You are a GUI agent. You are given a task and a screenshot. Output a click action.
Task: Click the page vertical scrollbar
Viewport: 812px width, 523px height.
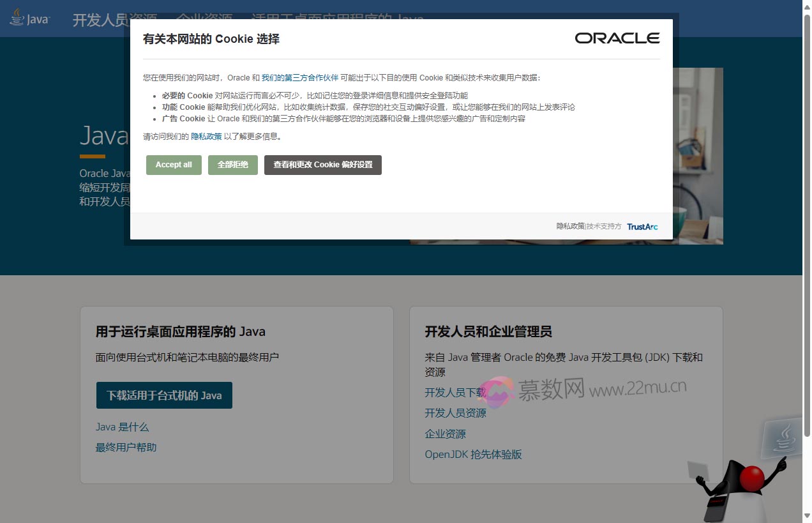807,255
